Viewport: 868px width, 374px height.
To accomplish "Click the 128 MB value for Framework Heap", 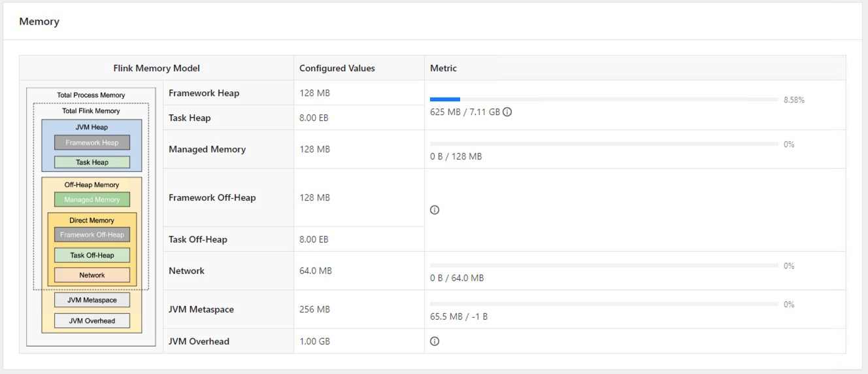I will pyautogui.click(x=314, y=93).
